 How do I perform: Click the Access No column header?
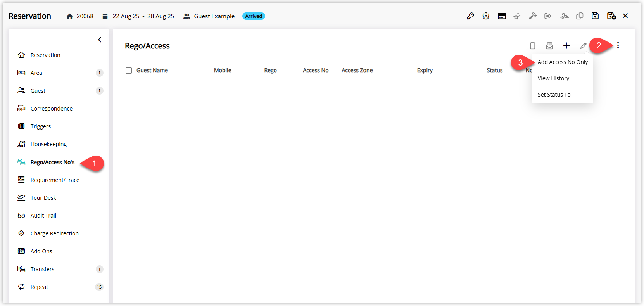[316, 70]
